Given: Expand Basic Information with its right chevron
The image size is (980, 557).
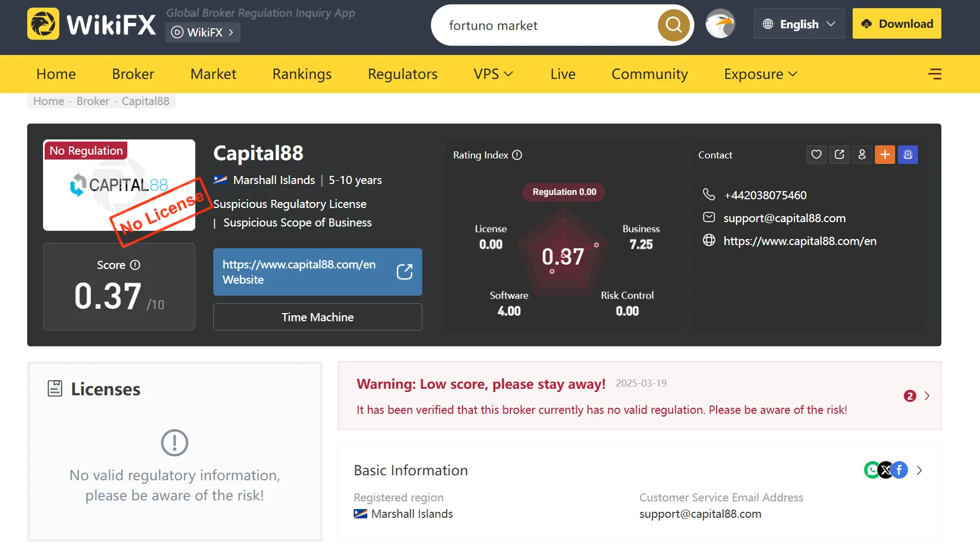Looking at the screenshot, I should click(x=919, y=470).
